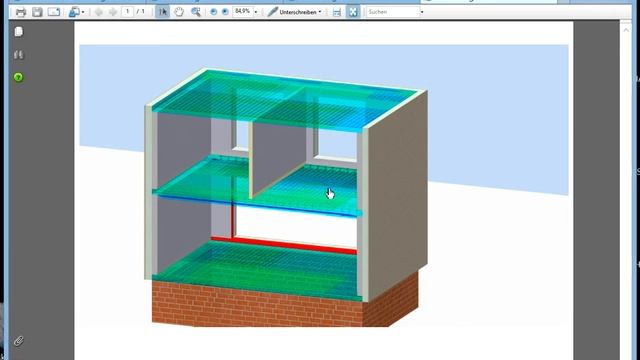
Task: Click the collaborate share icon
Action: point(74,12)
